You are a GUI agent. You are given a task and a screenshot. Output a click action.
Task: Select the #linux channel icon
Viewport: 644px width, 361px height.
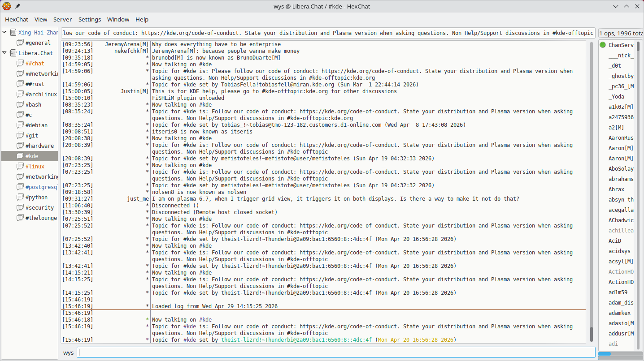point(20,167)
